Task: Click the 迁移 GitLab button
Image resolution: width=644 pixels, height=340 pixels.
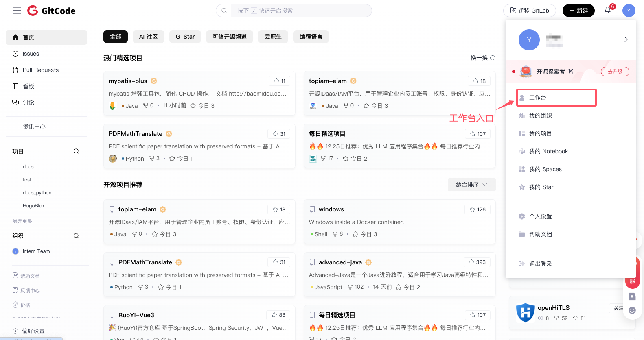Action: coord(530,11)
